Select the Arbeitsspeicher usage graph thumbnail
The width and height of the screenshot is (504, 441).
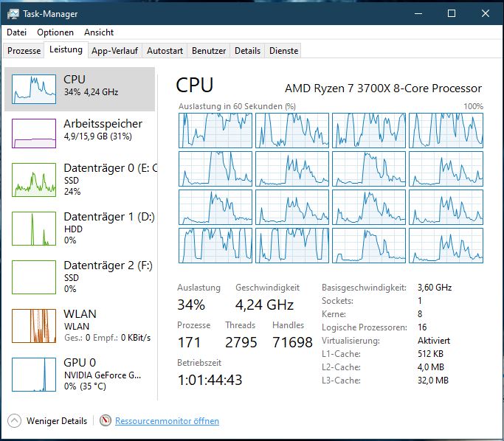(34, 133)
